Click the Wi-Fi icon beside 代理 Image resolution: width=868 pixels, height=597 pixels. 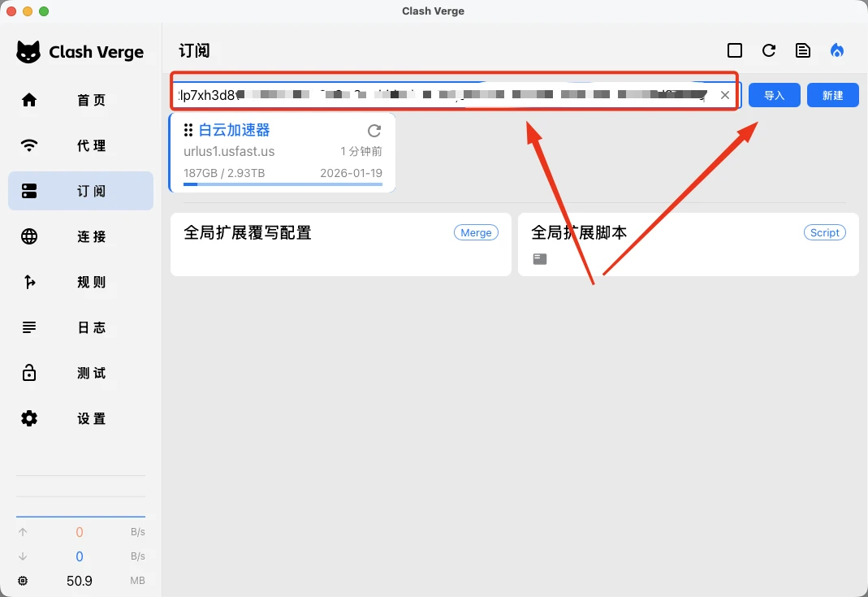pyautogui.click(x=29, y=145)
